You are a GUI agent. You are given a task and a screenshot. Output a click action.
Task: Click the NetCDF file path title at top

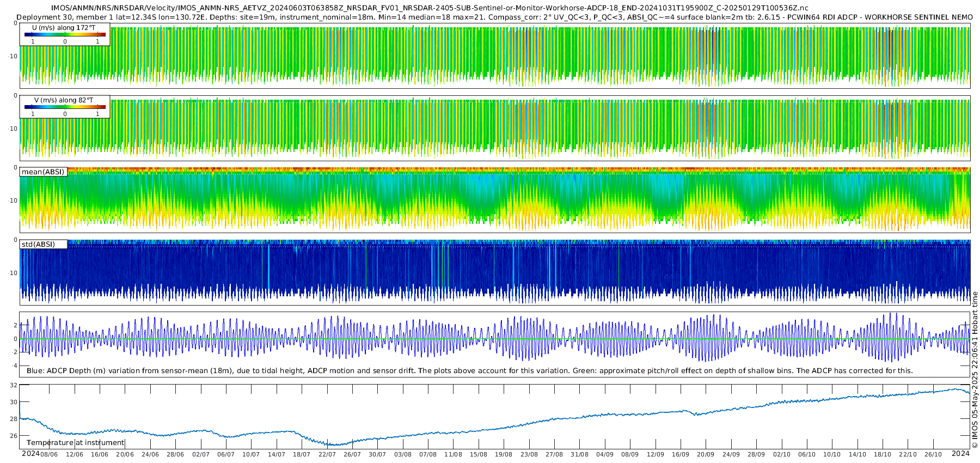point(430,8)
